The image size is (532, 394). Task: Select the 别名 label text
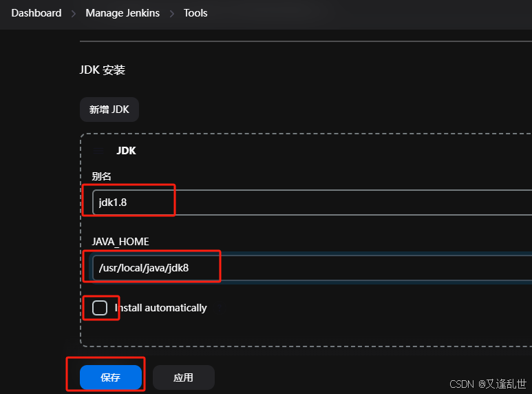point(101,176)
